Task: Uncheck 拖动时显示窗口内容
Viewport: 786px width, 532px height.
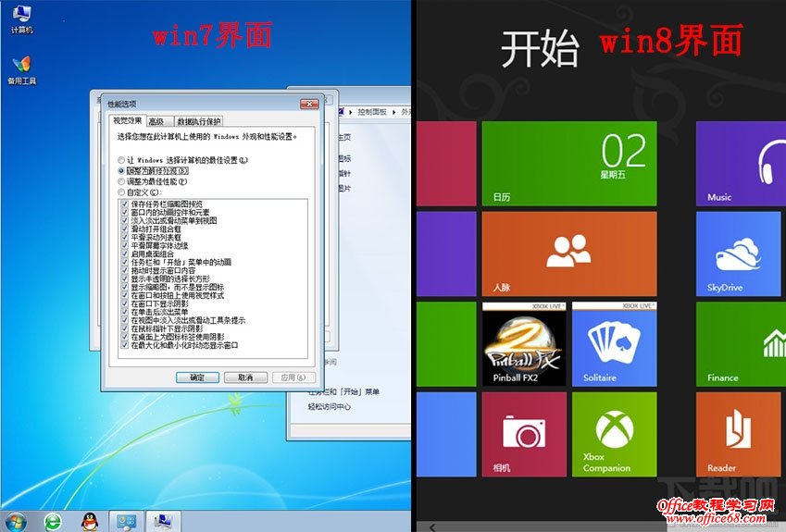Action: point(124,270)
